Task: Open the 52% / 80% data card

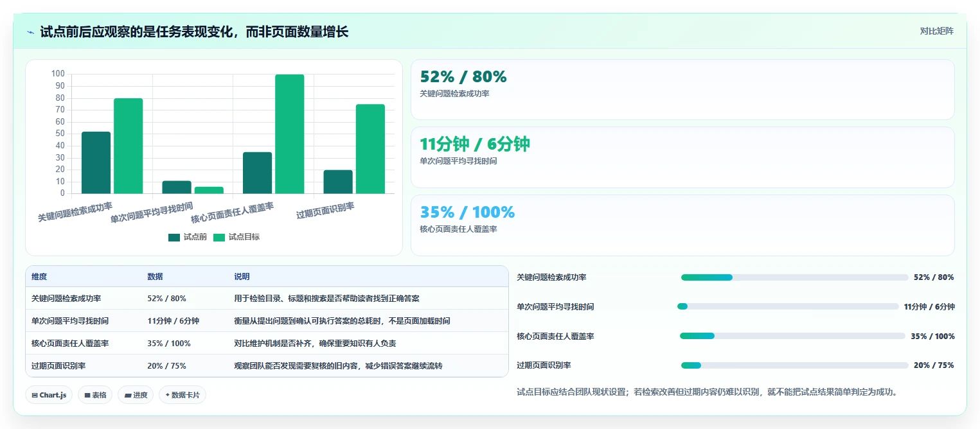Action: click(x=682, y=90)
